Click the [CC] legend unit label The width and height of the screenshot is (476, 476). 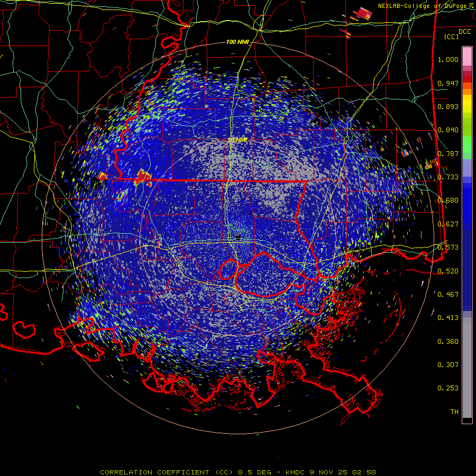pyautogui.click(x=451, y=36)
